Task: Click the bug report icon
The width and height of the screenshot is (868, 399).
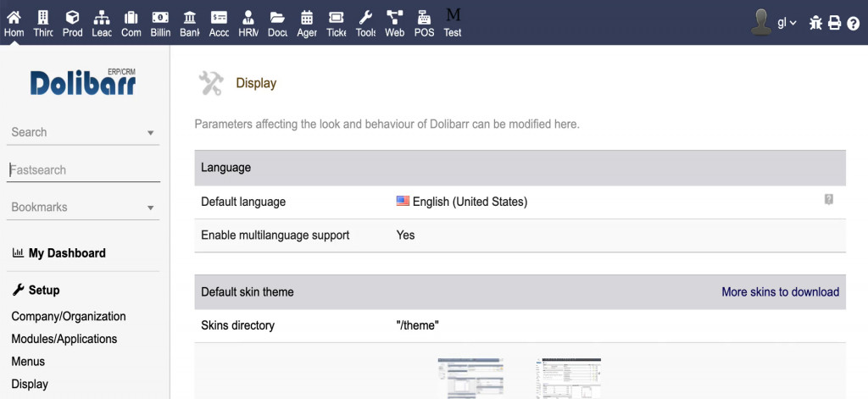Action: click(x=815, y=23)
